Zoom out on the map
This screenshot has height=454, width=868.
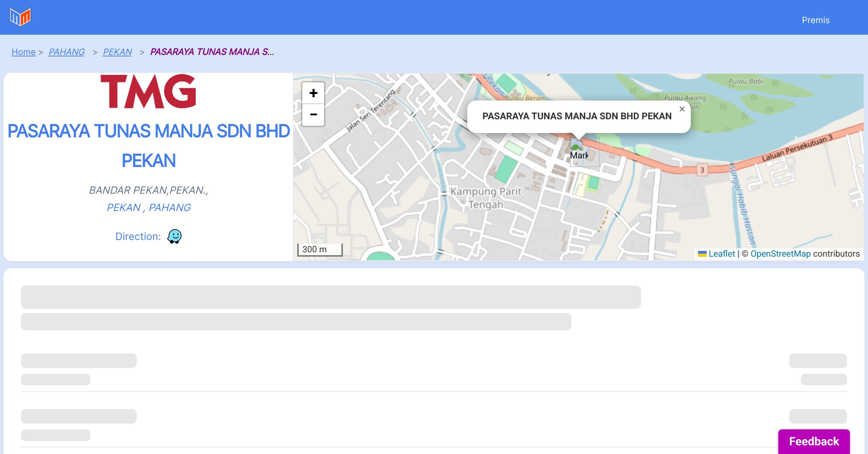click(x=313, y=115)
